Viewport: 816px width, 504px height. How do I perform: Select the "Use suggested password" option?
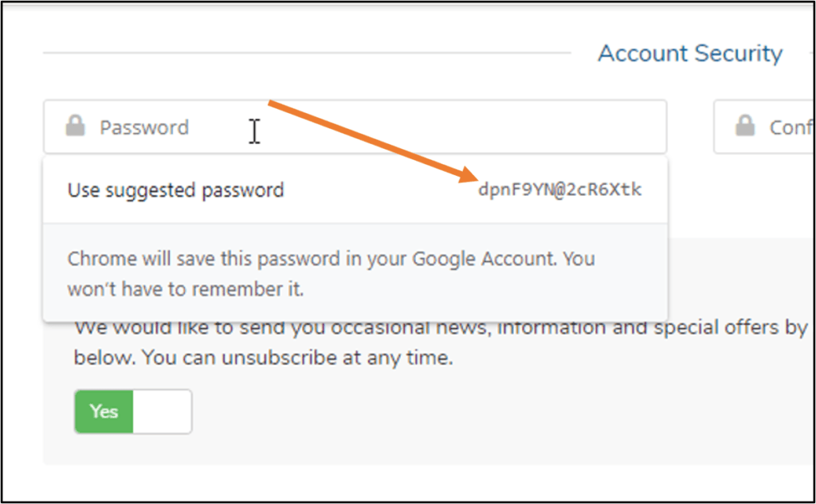[175, 190]
